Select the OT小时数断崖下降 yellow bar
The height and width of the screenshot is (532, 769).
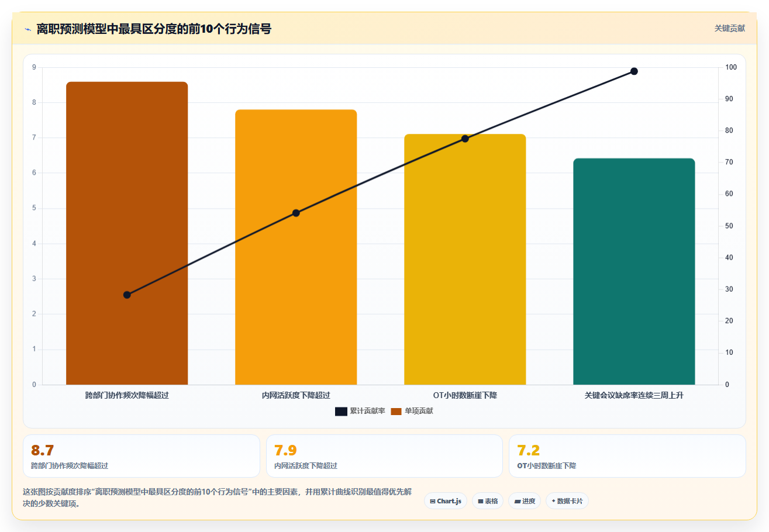click(465, 260)
